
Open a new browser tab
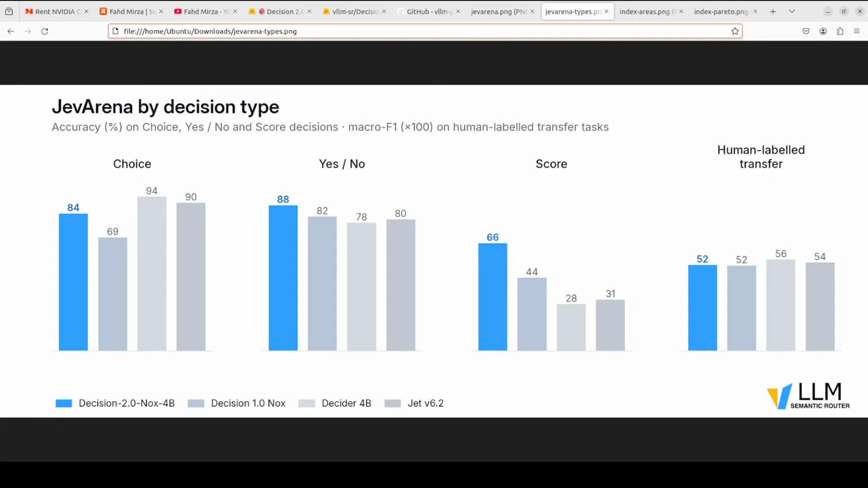pos(773,11)
